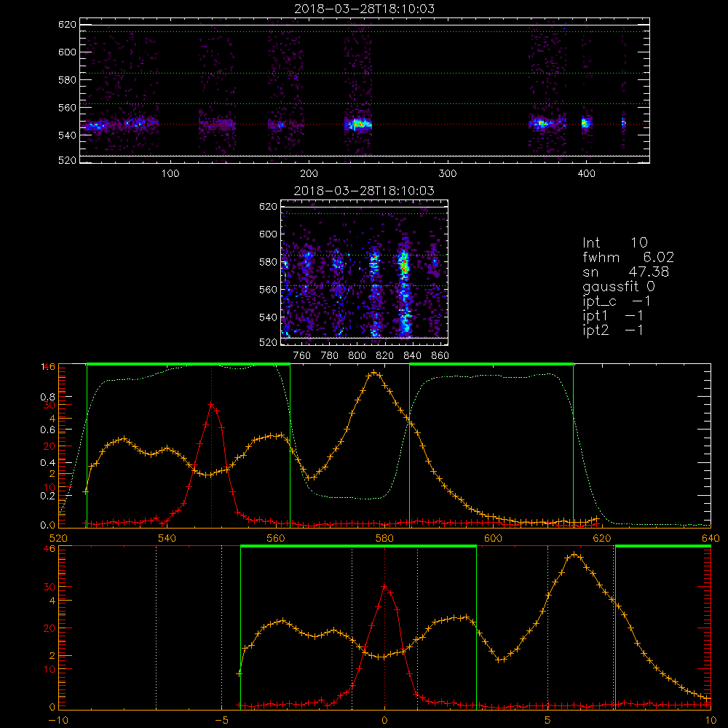Click y-axis label 0.8 on the profile plot
Screen dimensions: 728x728
tap(48, 397)
